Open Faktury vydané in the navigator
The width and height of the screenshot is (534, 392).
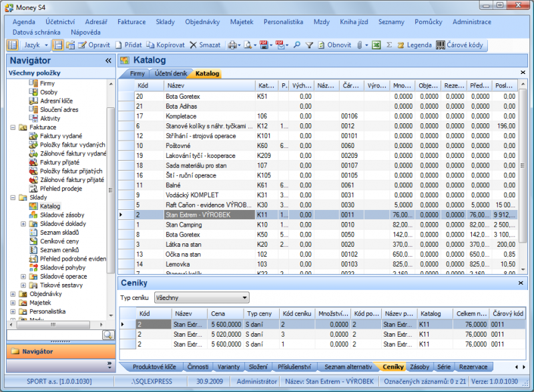61,136
